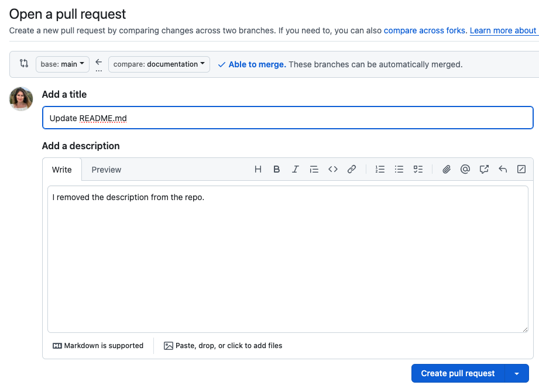Open the base: main branch dropdown
Viewport: 539px width, 392px height.
point(63,64)
